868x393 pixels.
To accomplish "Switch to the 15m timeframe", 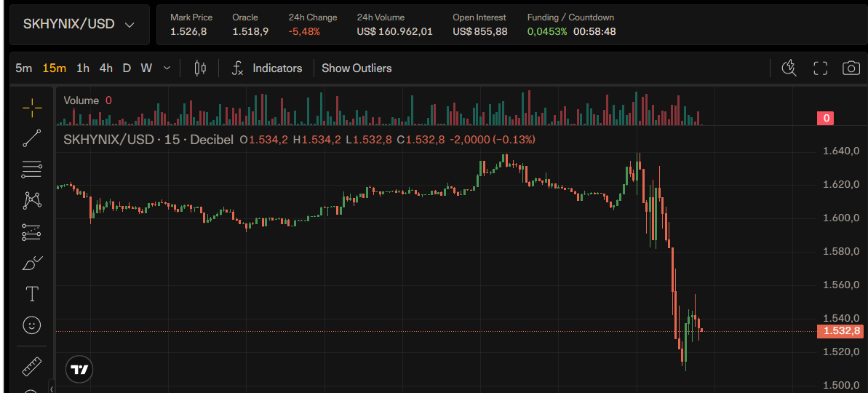I will pos(55,68).
